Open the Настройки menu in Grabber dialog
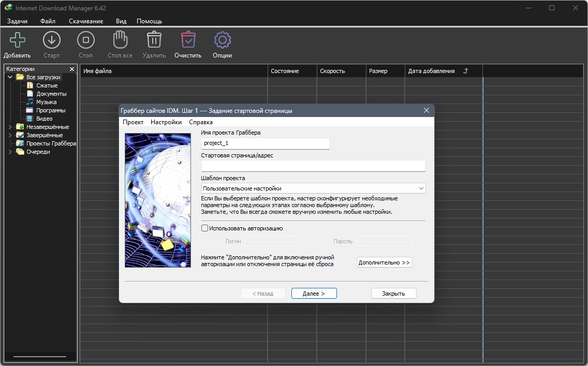This screenshot has width=588, height=366. point(166,122)
